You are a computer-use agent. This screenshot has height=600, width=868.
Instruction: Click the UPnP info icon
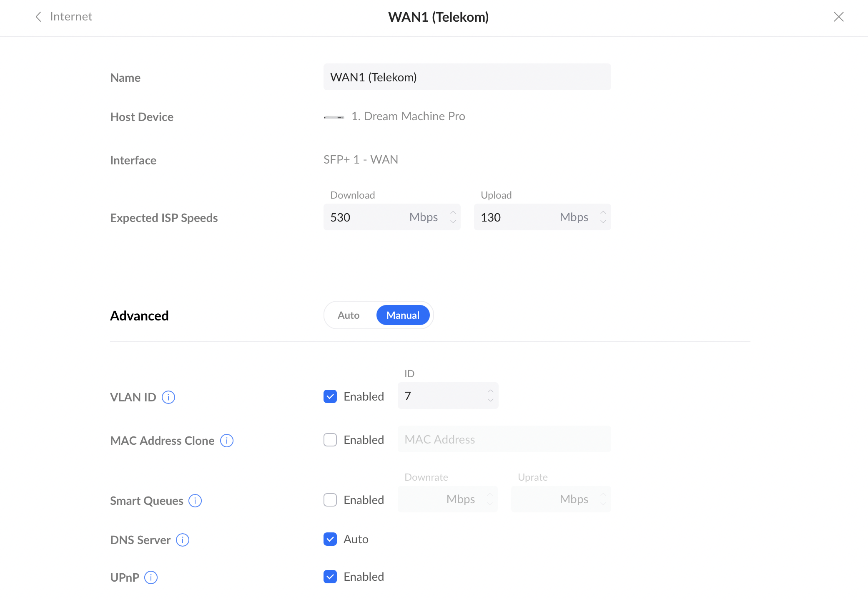click(x=151, y=577)
